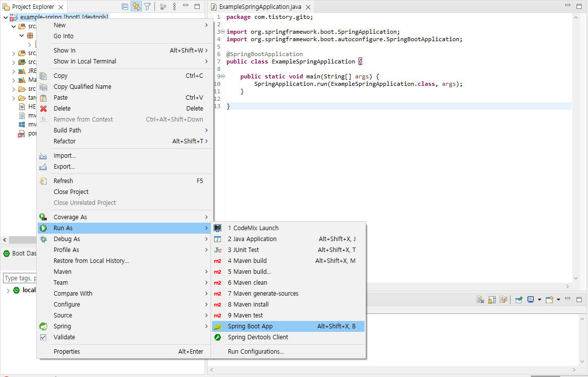Click Collapse All icon in Project Explorer
The height and width of the screenshot is (377, 588).
click(125, 7)
